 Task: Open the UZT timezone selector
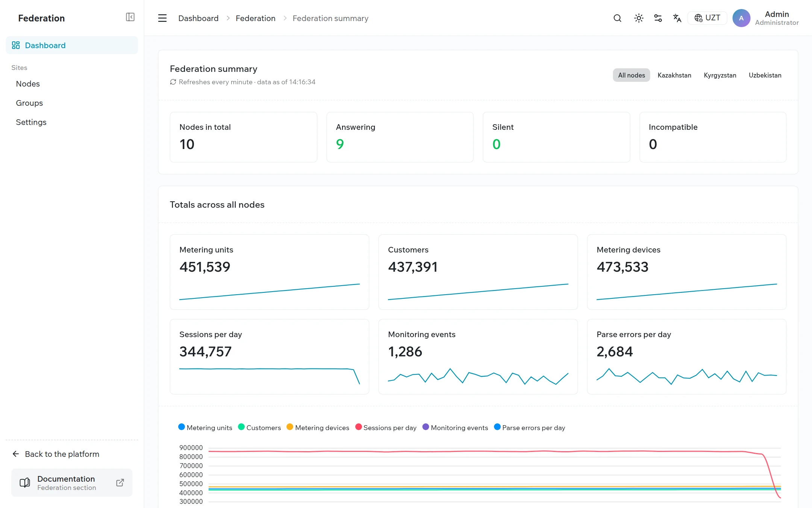point(707,18)
